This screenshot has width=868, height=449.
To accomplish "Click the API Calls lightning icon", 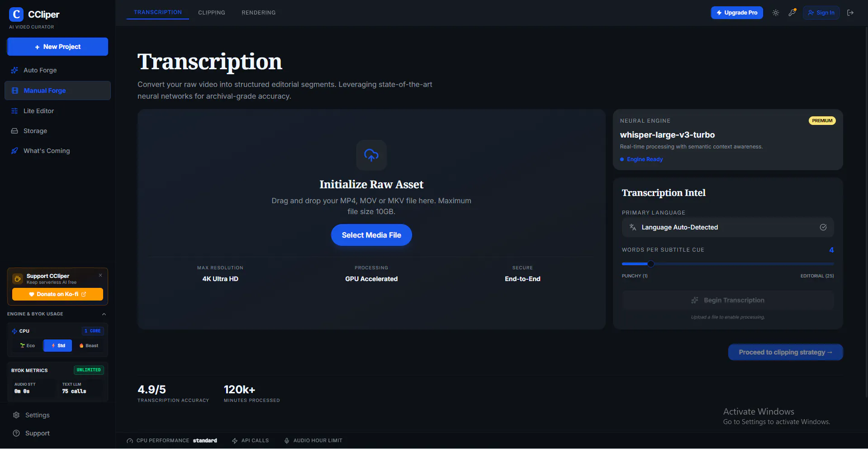I will [235, 441].
